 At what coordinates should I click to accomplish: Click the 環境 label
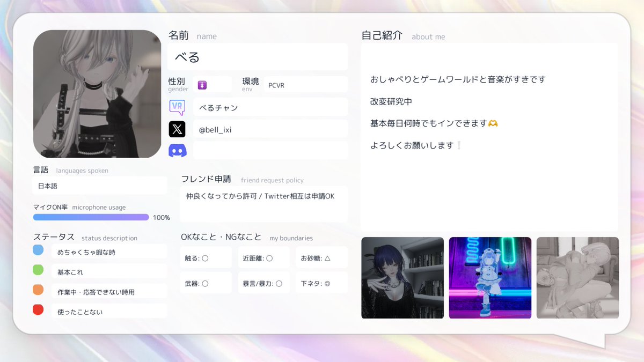pos(251,82)
